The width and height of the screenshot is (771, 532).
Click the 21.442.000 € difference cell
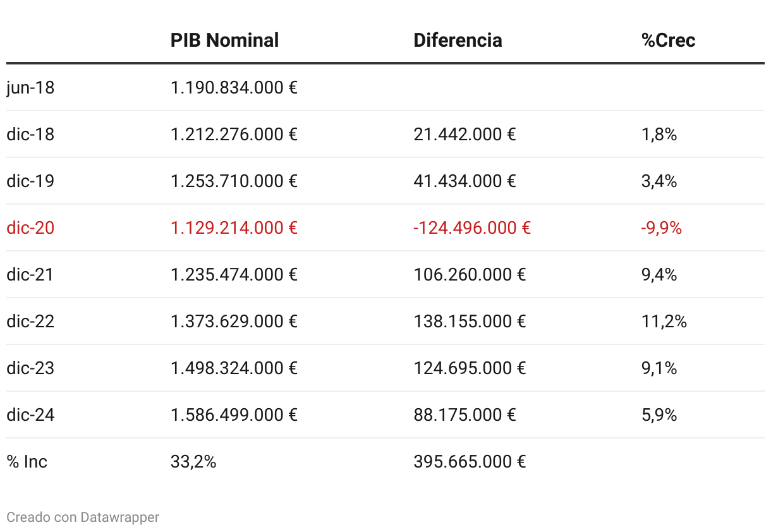[464, 134]
